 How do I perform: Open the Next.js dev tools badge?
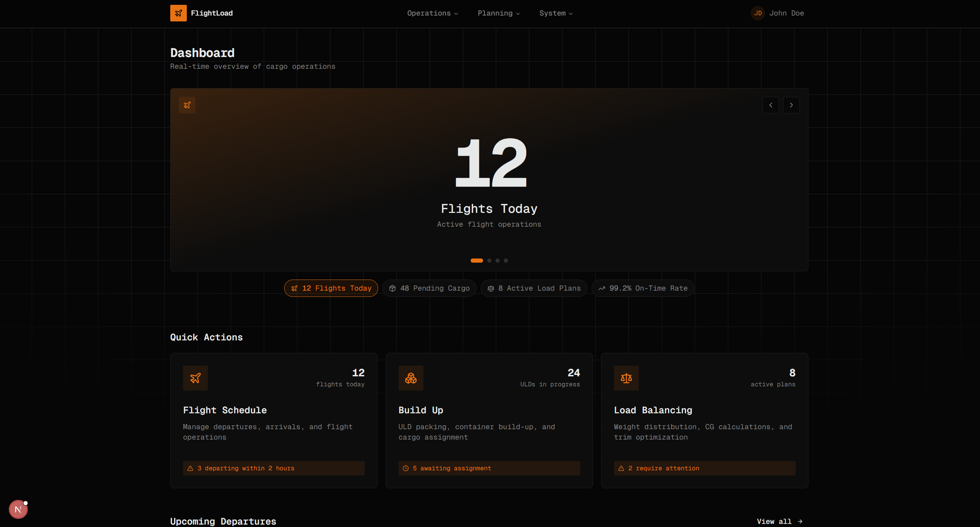pyautogui.click(x=18, y=509)
